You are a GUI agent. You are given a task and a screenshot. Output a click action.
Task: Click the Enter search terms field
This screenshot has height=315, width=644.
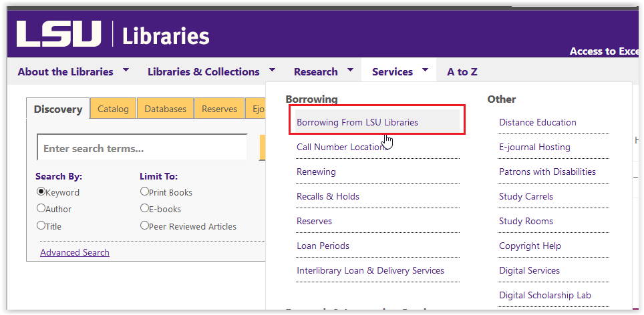click(x=142, y=147)
